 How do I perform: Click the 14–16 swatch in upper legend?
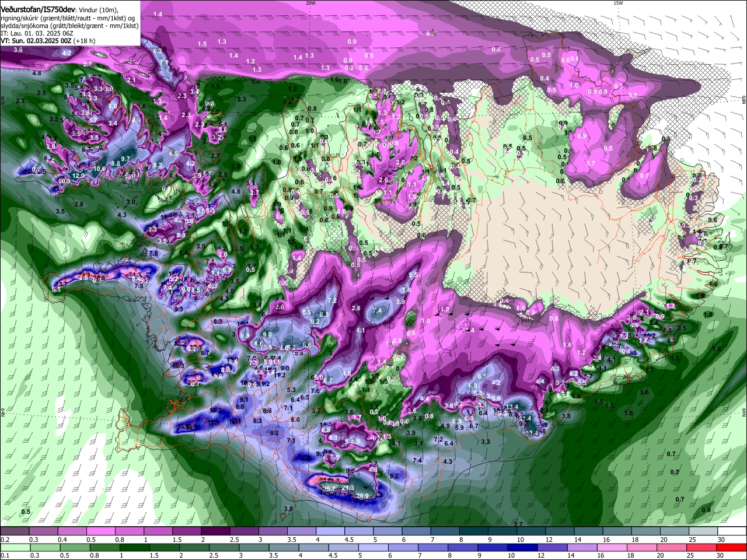click(x=588, y=531)
